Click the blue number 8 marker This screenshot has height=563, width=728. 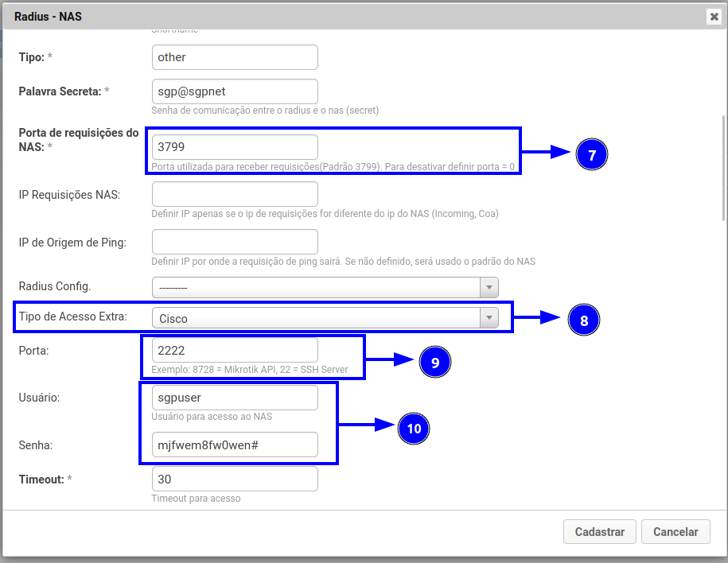(x=583, y=320)
